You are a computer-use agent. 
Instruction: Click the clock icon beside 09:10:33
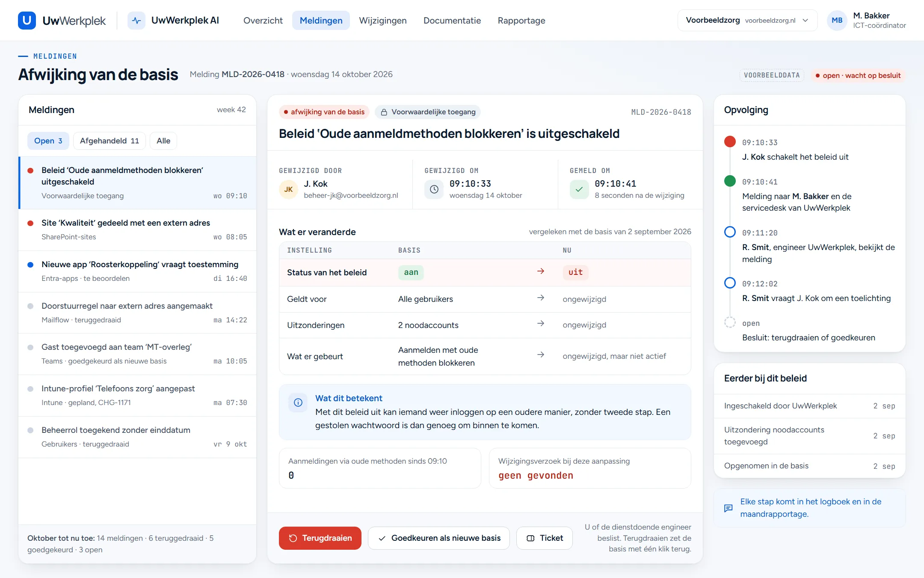coord(434,189)
